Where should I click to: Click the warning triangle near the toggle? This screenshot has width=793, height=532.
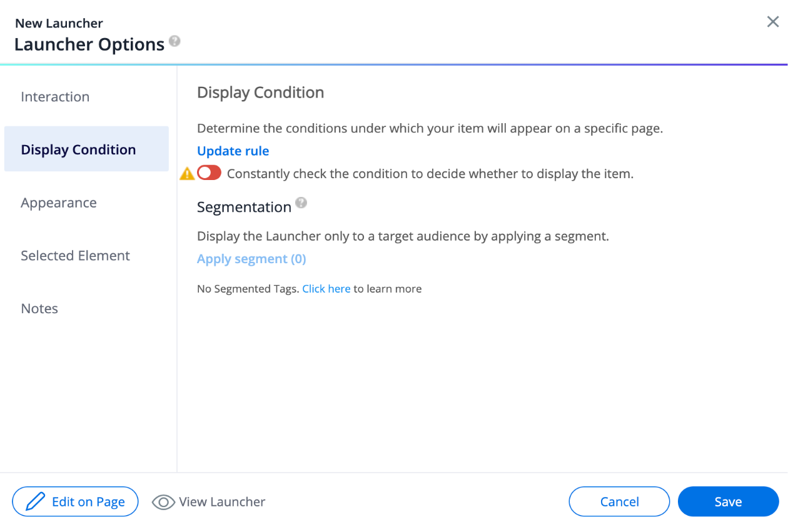[186, 173]
